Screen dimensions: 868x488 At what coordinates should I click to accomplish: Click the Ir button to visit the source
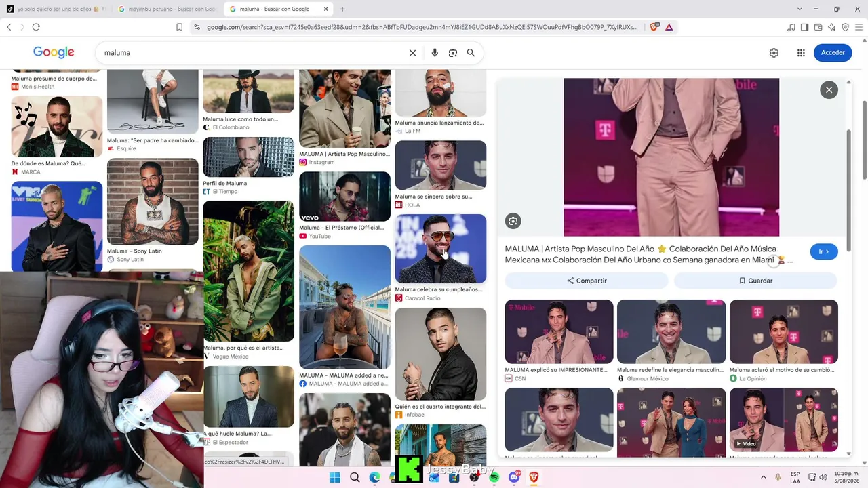(x=824, y=251)
